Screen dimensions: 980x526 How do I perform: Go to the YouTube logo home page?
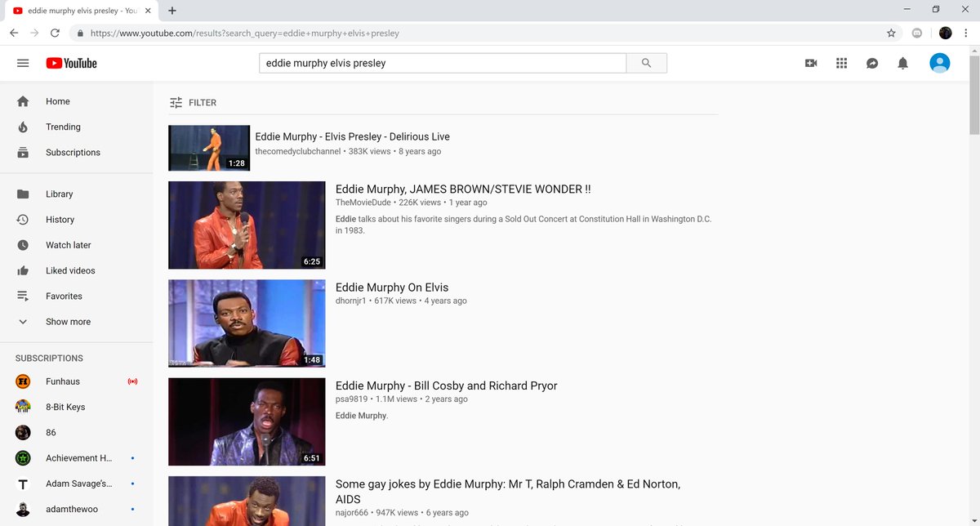[71, 63]
